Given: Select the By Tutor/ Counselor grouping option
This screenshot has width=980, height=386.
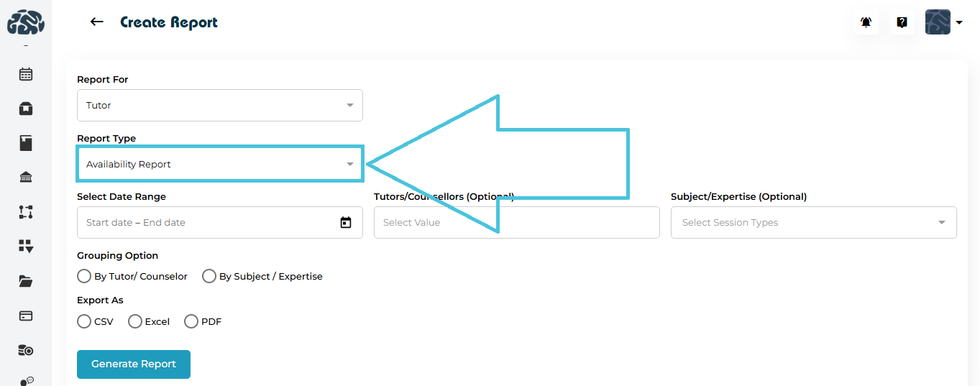Looking at the screenshot, I should 84,276.
